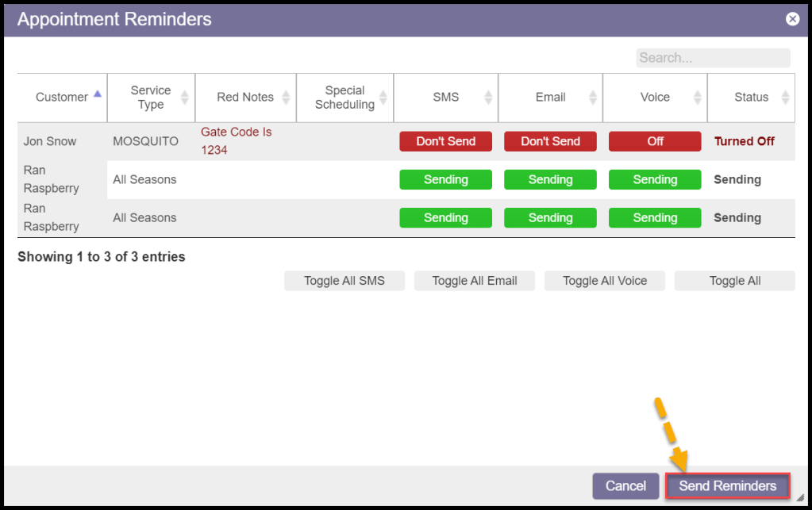
Task: Close the Appointment Reminders dialog
Action: click(x=791, y=19)
